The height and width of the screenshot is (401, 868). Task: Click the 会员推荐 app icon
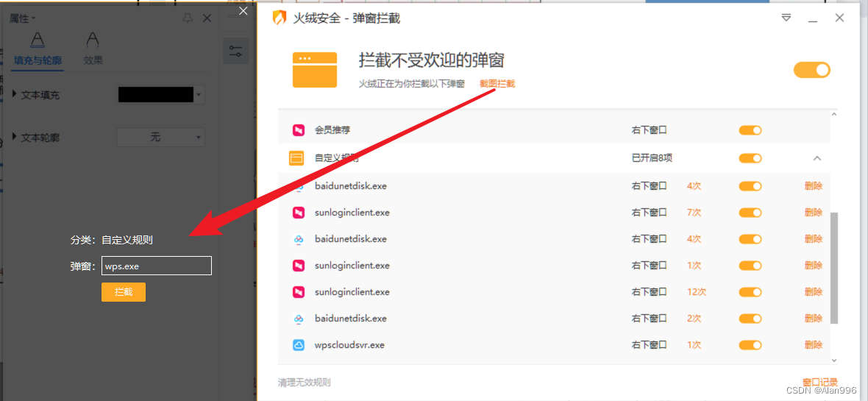coord(299,130)
